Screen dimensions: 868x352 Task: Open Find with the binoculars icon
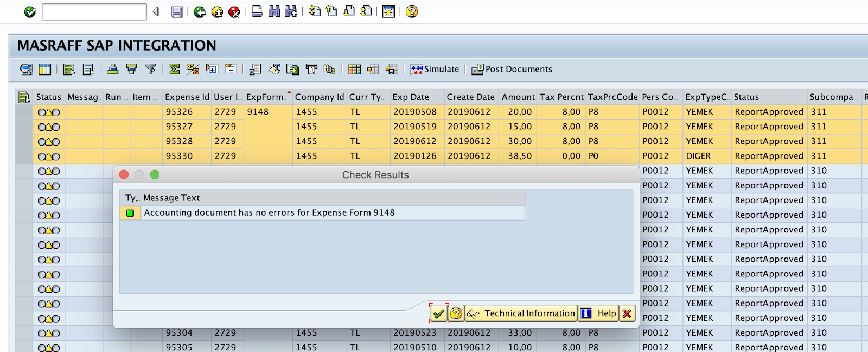point(275,11)
